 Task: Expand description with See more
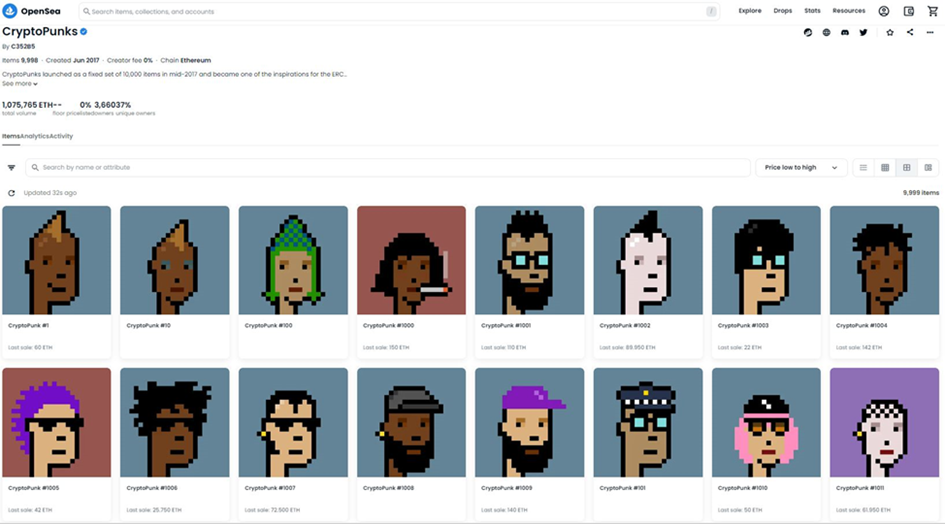click(19, 84)
